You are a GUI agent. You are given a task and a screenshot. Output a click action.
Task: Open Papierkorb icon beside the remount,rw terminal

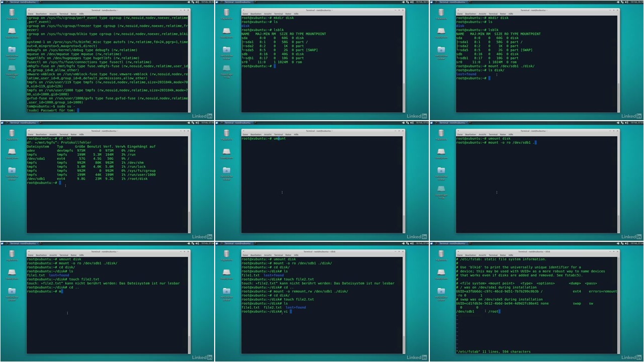pyautogui.click(x=226, y=255)
